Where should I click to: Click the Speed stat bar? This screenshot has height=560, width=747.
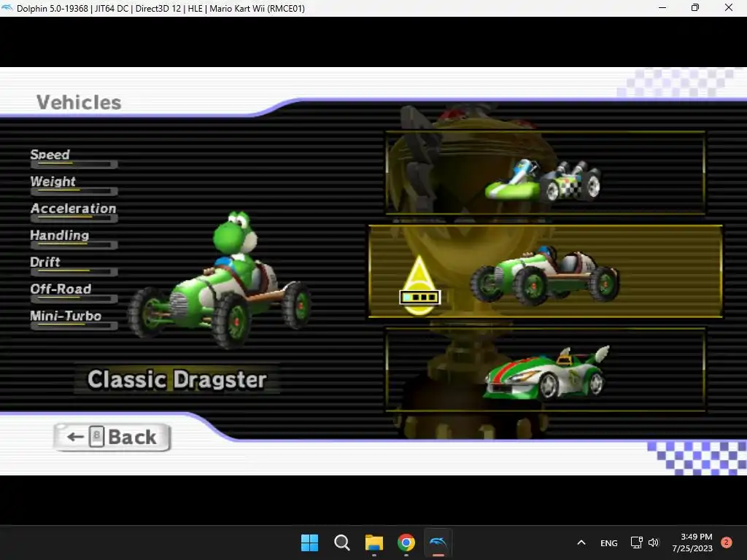coord(74,164)
